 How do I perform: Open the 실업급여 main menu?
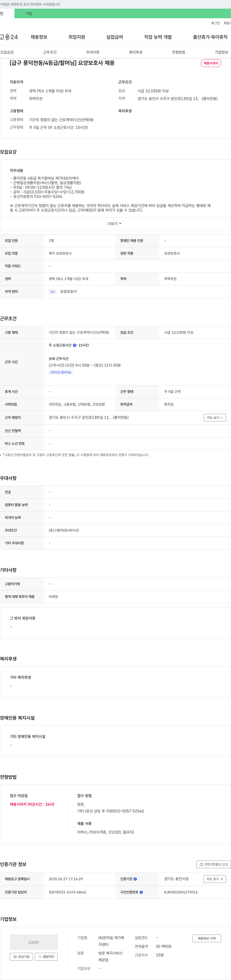[x=115, y=37]
